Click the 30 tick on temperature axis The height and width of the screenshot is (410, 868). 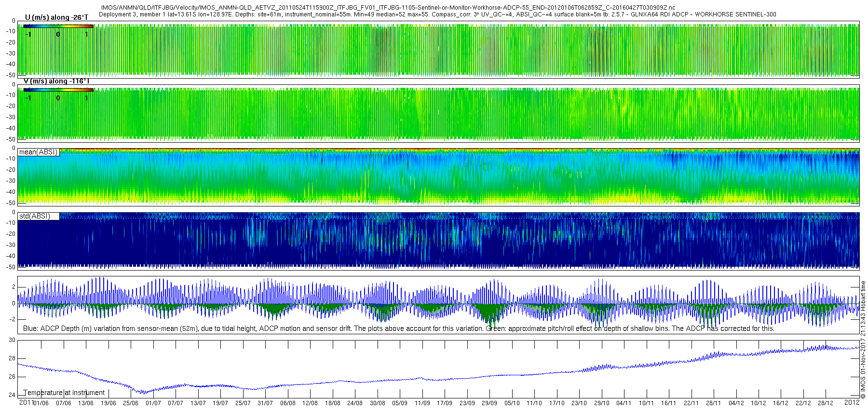click(x=12, y=340)
